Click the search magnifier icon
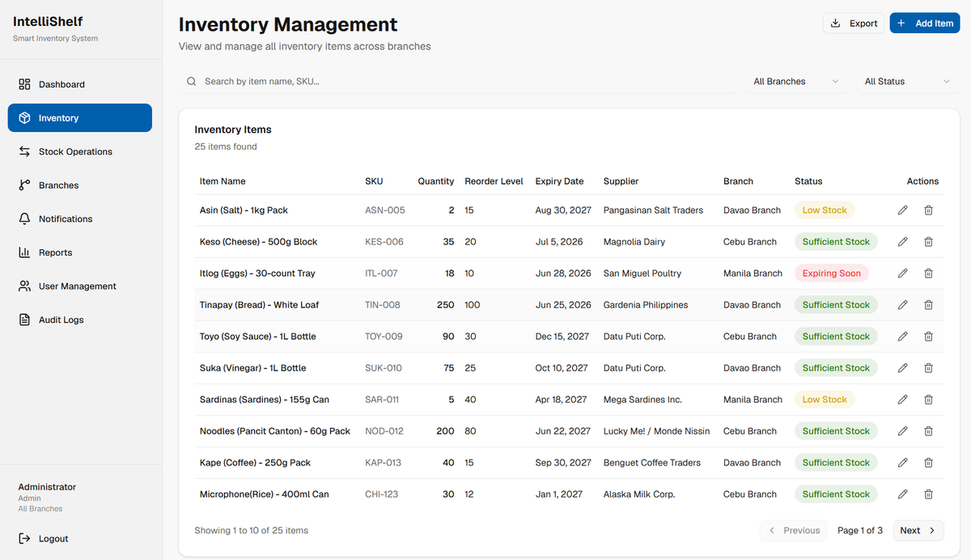Screen dimensions: 971x560 (x=192, y=82)
